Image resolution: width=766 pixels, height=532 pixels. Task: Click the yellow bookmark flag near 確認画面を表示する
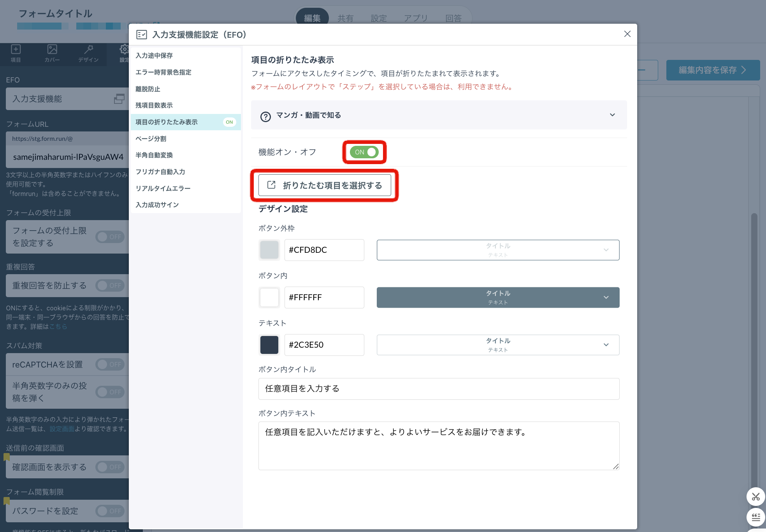[x=7, y=457]
